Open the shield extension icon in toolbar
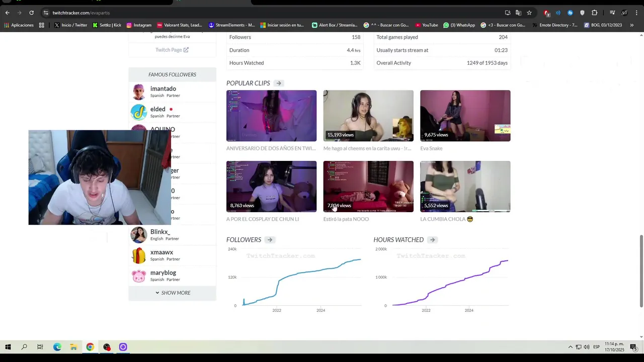Viewport: 644px width, 362px height. [x=582, y=13]
